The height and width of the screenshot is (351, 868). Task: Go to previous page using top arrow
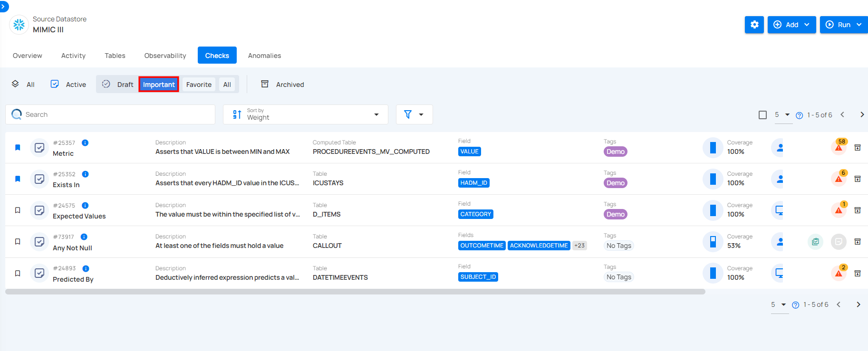(x=842, y=114)
